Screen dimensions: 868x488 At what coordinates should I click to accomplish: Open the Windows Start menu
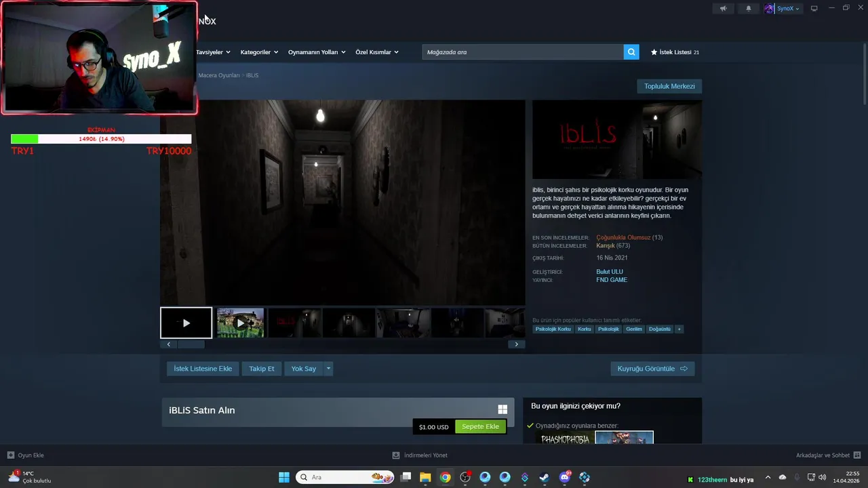point(284,478)
